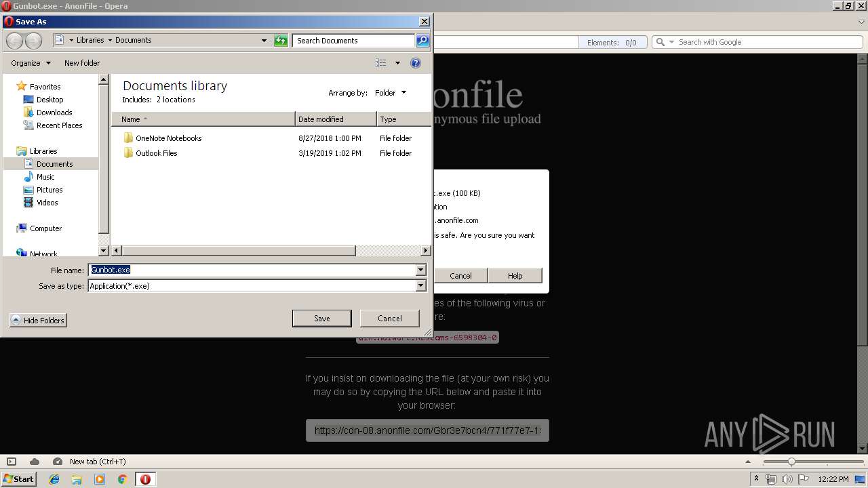Select Downloads in navigation pane

coord(54,113)
